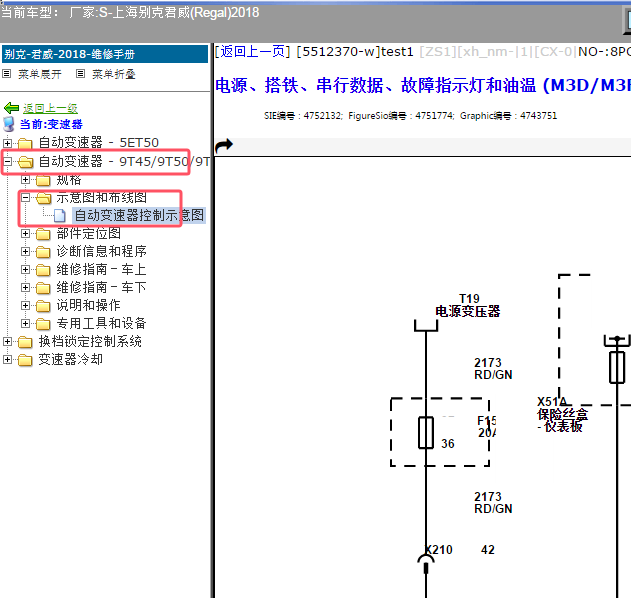Select the 维修指南 - 车下 tree label

[101, 287]
